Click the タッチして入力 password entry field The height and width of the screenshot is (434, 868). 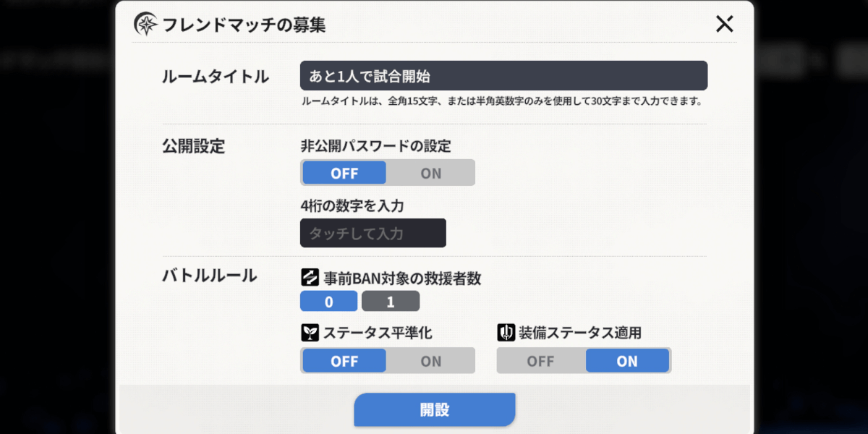[373, 233]
